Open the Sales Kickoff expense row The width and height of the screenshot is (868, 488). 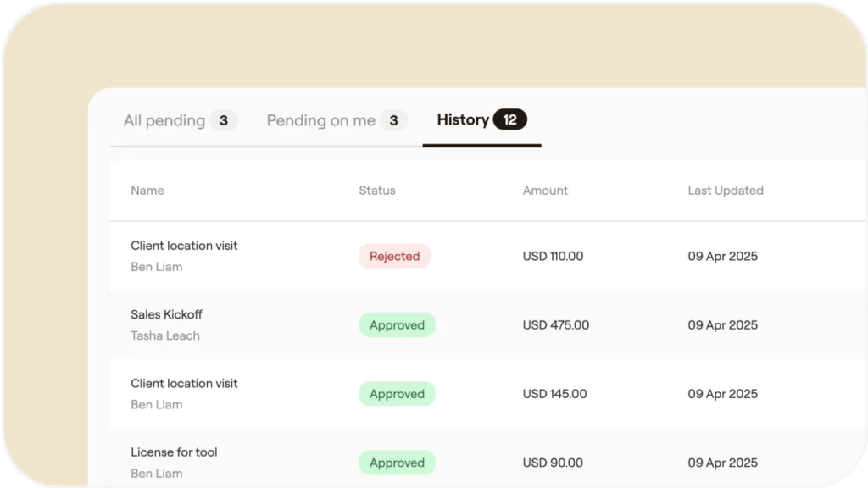pos(487,324)
